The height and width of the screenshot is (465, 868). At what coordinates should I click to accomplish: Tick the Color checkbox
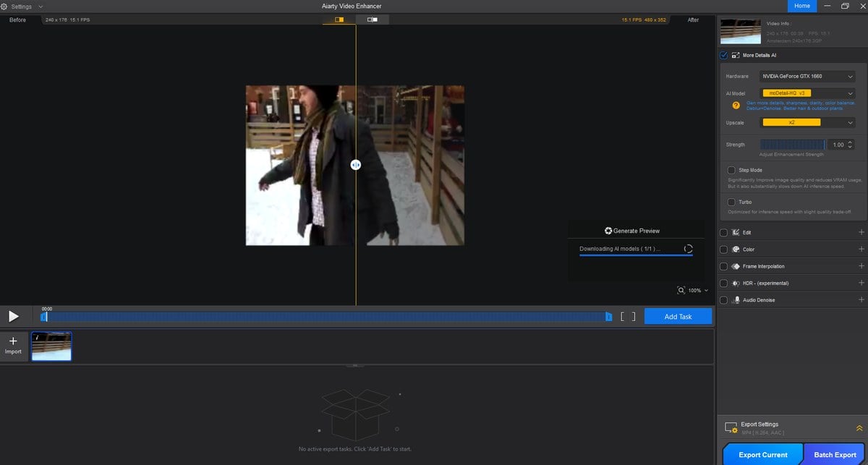pyautogui.click(x=724, y=249)
